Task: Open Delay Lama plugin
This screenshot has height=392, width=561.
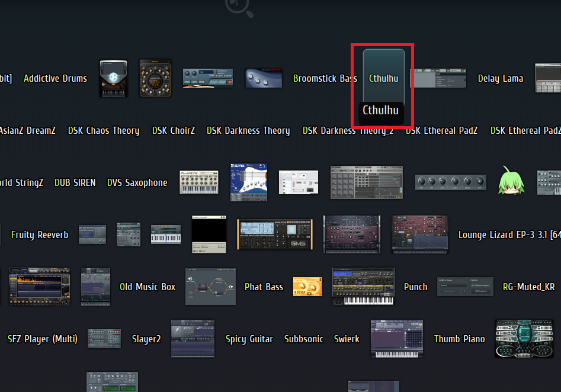Action: (500, 78)
